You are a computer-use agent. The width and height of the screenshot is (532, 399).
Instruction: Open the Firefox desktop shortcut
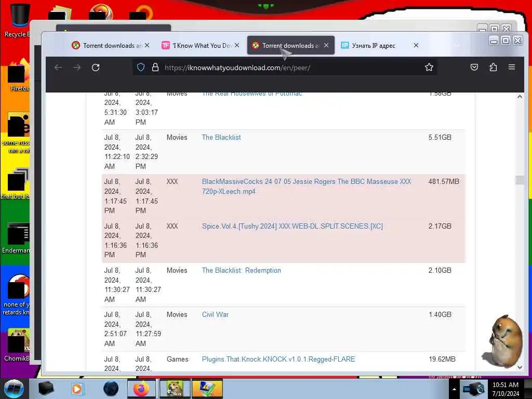click(x=18, y=75)
